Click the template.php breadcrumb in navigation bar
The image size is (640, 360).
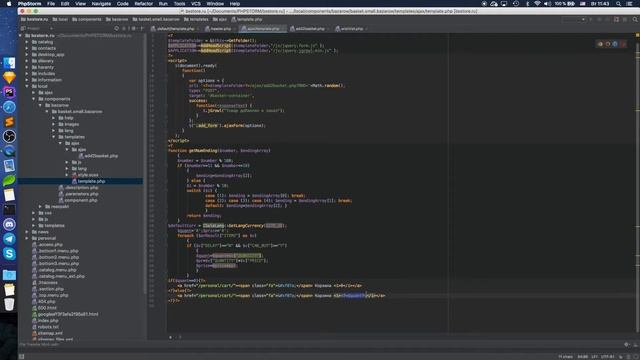point(247,19)
